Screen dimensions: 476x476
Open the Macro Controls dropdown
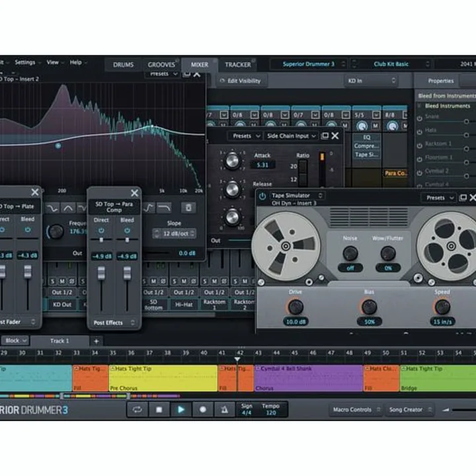click(x=356, y=410)
